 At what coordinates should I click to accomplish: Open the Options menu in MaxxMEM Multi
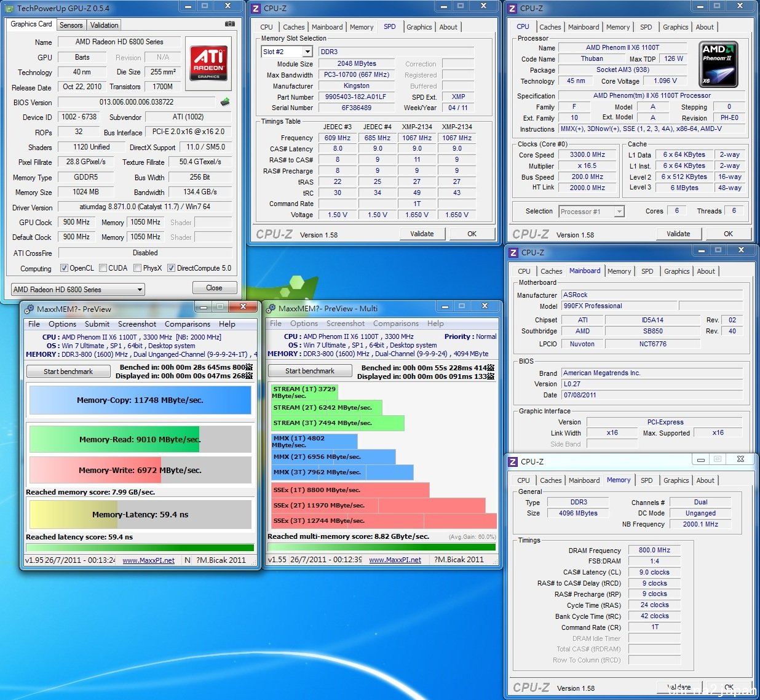point(304,324)
